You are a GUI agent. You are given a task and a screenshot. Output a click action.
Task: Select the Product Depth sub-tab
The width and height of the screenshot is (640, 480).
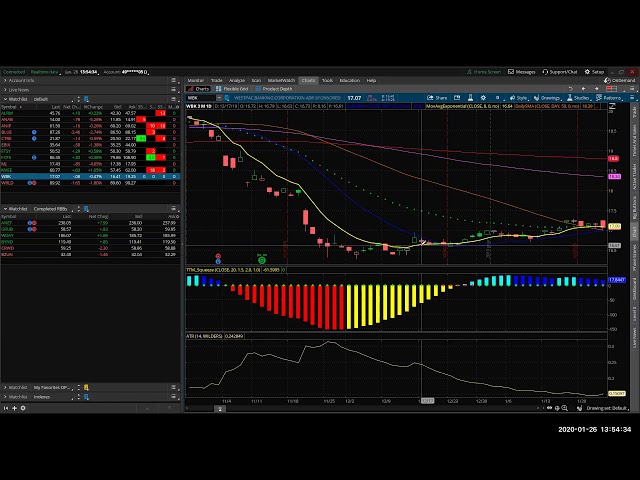274,89
